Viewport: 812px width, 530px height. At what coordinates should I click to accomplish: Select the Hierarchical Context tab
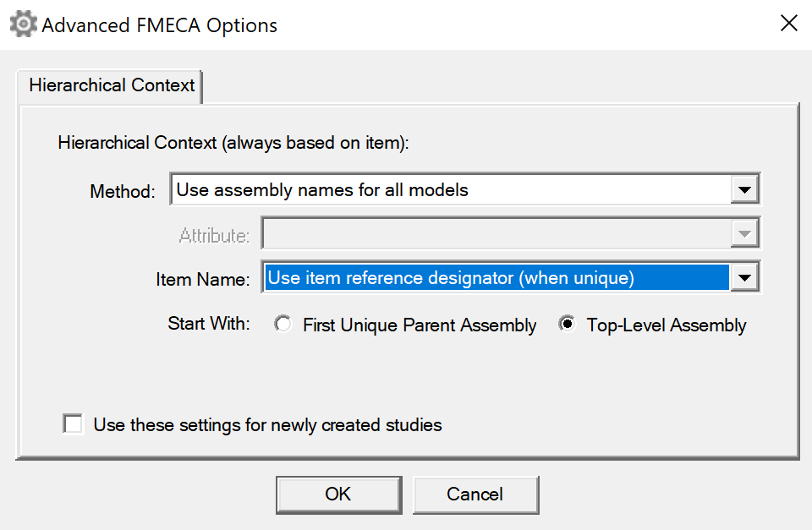(x=112, y=85)
